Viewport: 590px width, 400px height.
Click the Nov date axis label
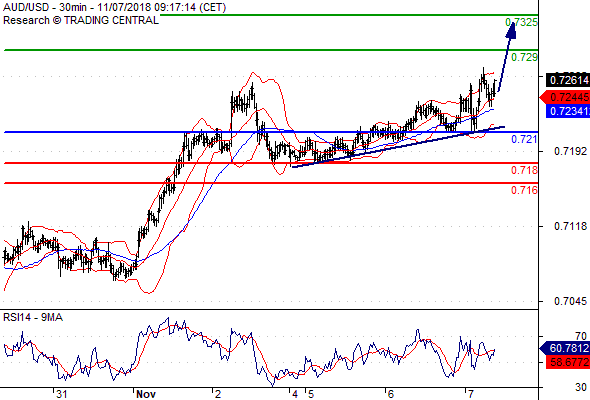pyautogui.click(x=146, y=394)
